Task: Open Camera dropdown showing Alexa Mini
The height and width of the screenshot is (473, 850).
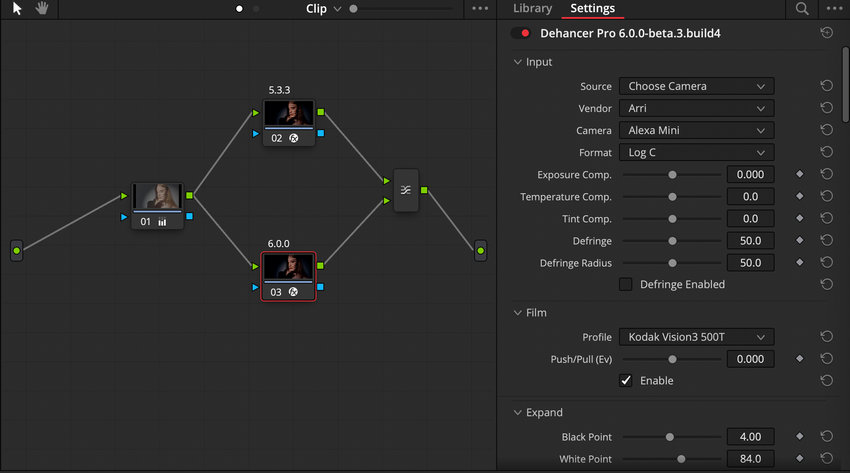Action: (x=697, y=131)
